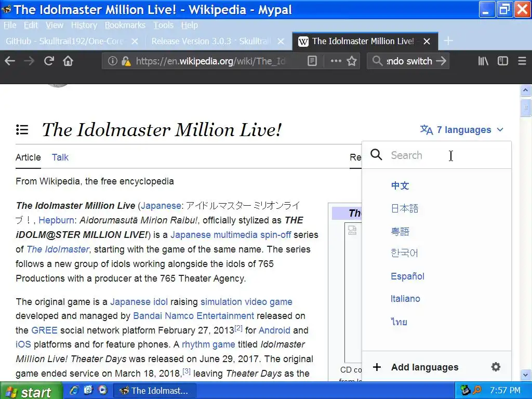Click the Add languages button
Screen dimensions: 532x399
(x=424, y=367)
